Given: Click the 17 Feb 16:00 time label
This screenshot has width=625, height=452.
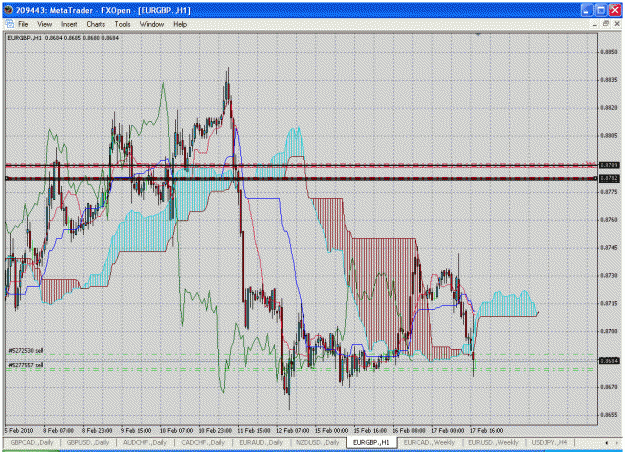Looking at the screenshot, I should [x=486, y=431].
